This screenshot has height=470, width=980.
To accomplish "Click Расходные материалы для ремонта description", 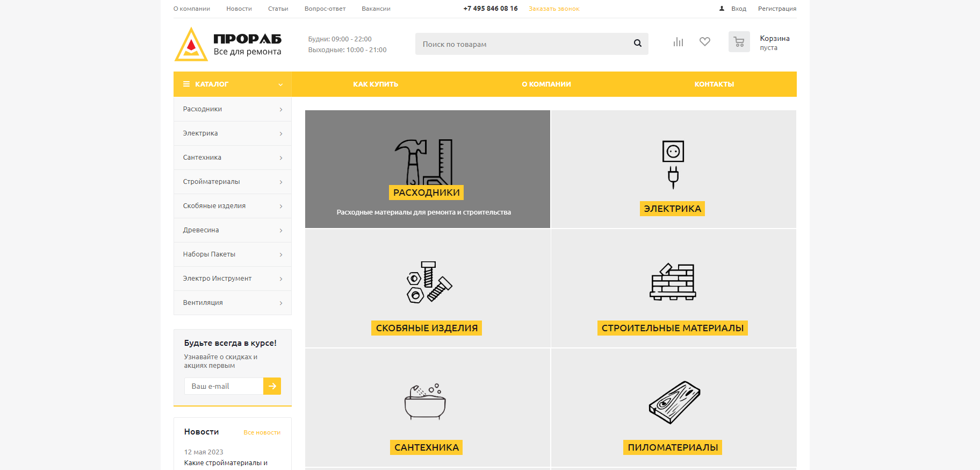I will click(424, 212).
